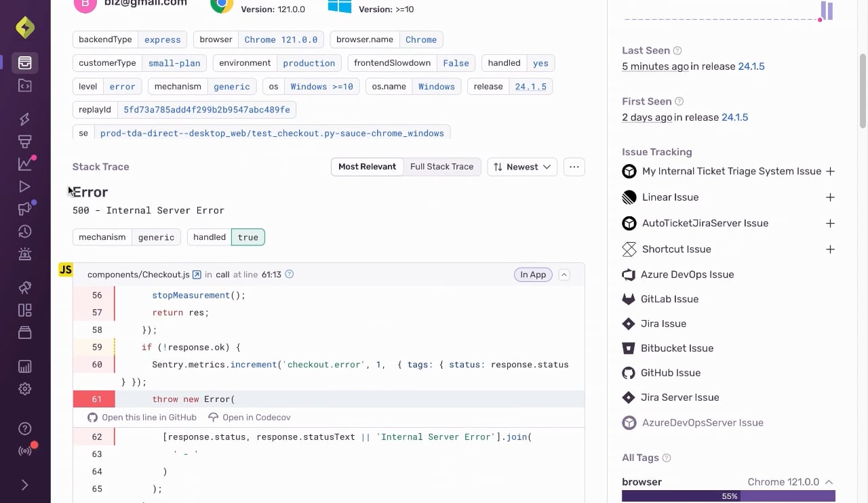
Task: Open the stack trace more options menu
Action: click(x=574, y=167)
